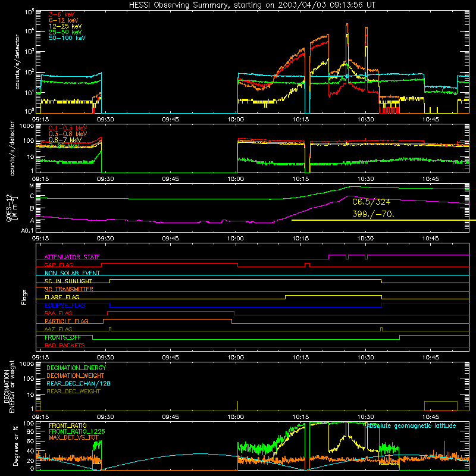
Task: Click the vertical Flags axis title
Action: pyautogui.click(x=24, y=297)
